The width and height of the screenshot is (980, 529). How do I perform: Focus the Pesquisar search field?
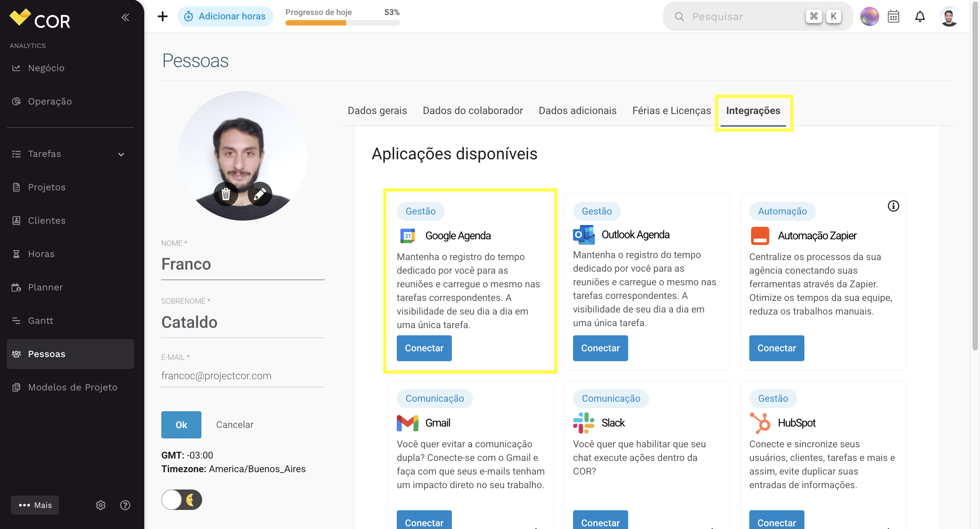coord(757,16)
